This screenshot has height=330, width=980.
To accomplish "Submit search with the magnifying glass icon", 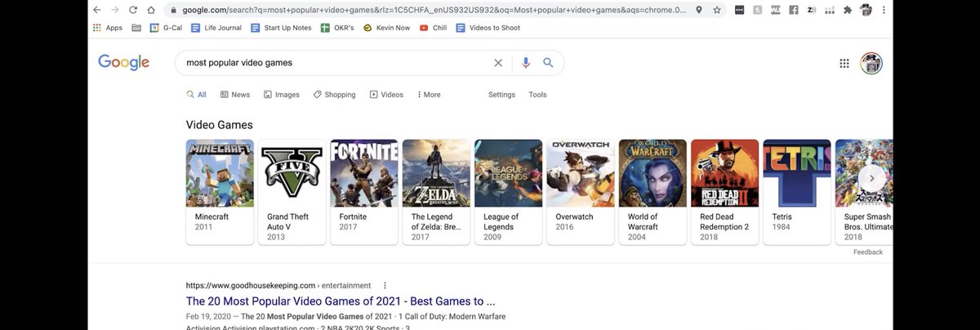I will (548, 63).
